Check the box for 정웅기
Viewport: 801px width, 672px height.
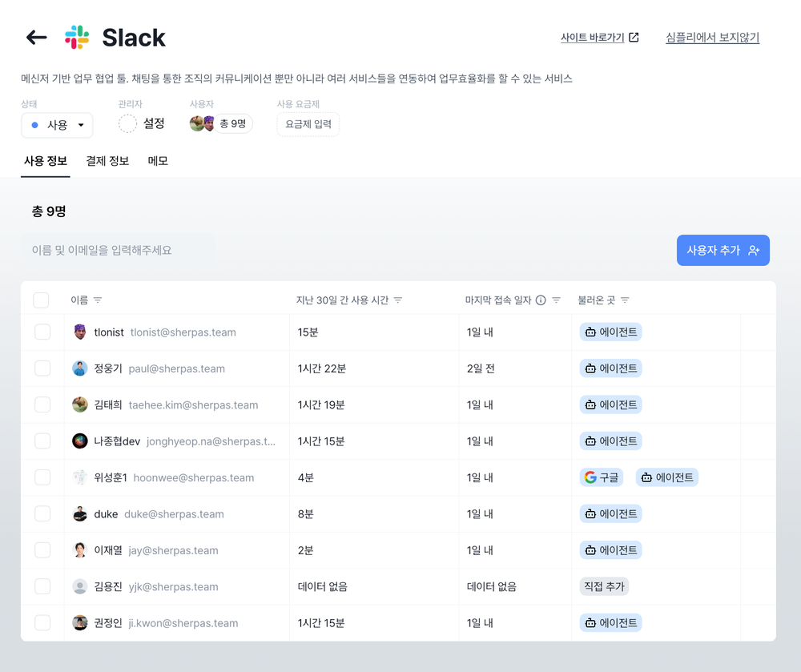(x=42, y=368)
